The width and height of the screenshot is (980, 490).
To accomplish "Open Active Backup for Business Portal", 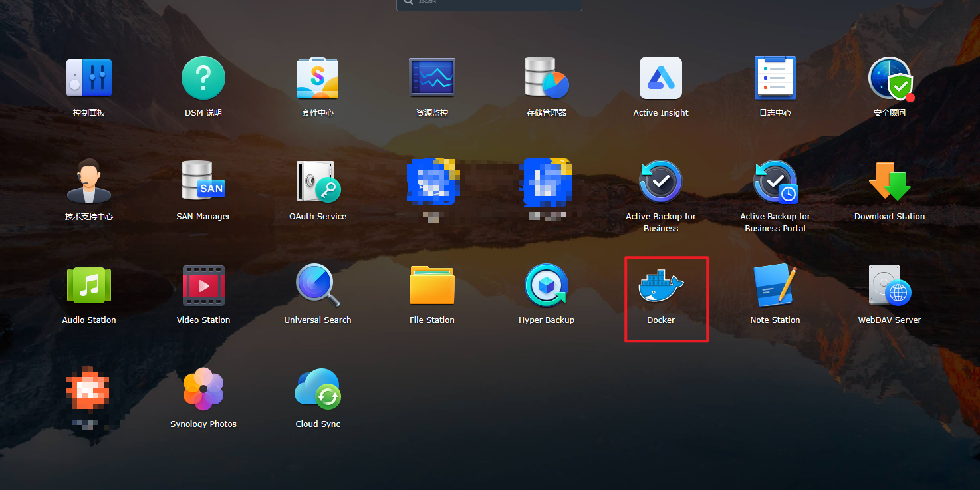I will pyautogui.click(x=775, y=182).
